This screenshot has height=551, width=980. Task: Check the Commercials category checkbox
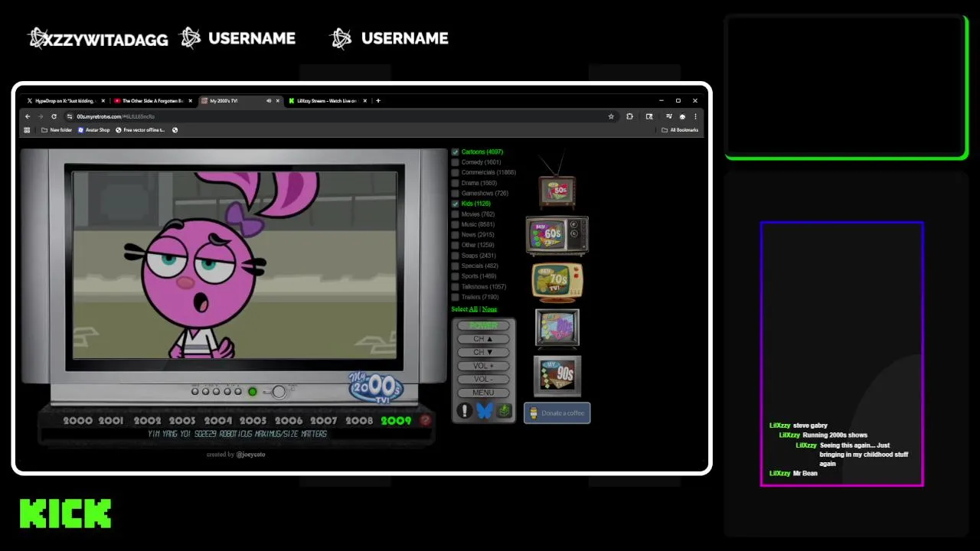pos(455,172)
